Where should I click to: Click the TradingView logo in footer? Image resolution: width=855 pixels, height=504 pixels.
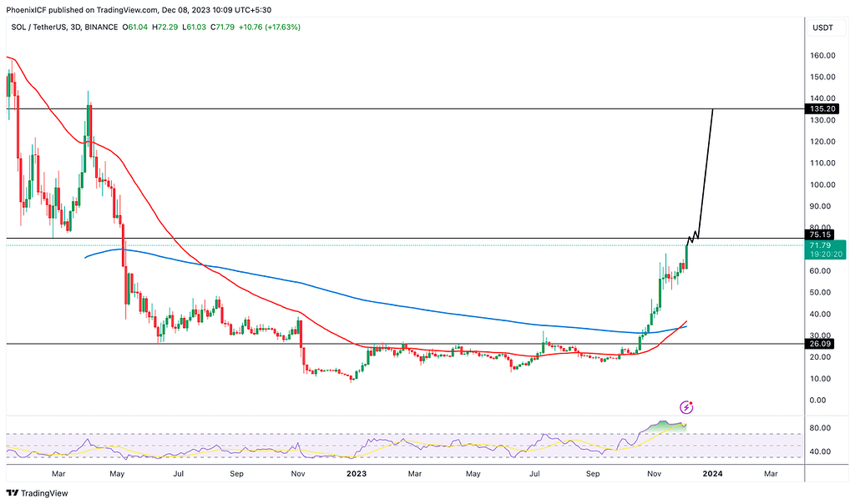coord(35,492)
